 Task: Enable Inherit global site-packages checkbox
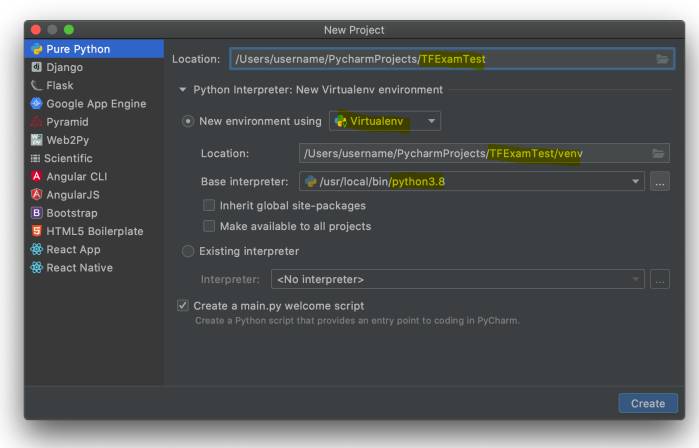209,205
